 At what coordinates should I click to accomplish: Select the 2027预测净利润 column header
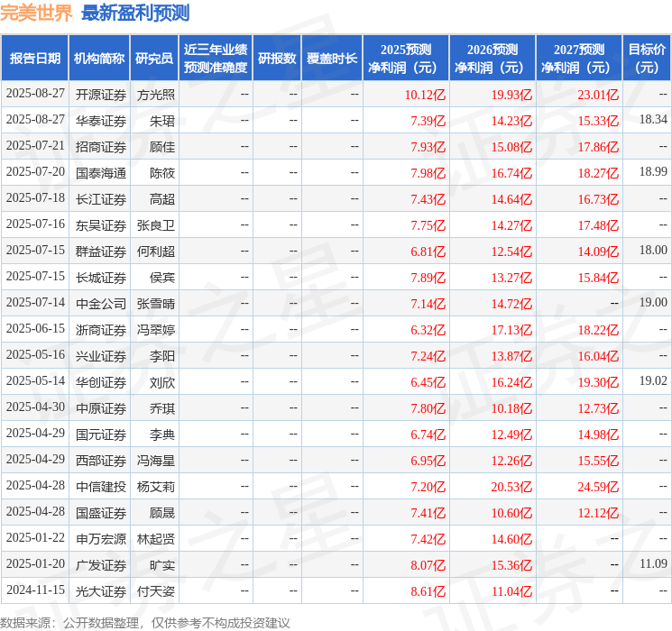click(579, 59)
